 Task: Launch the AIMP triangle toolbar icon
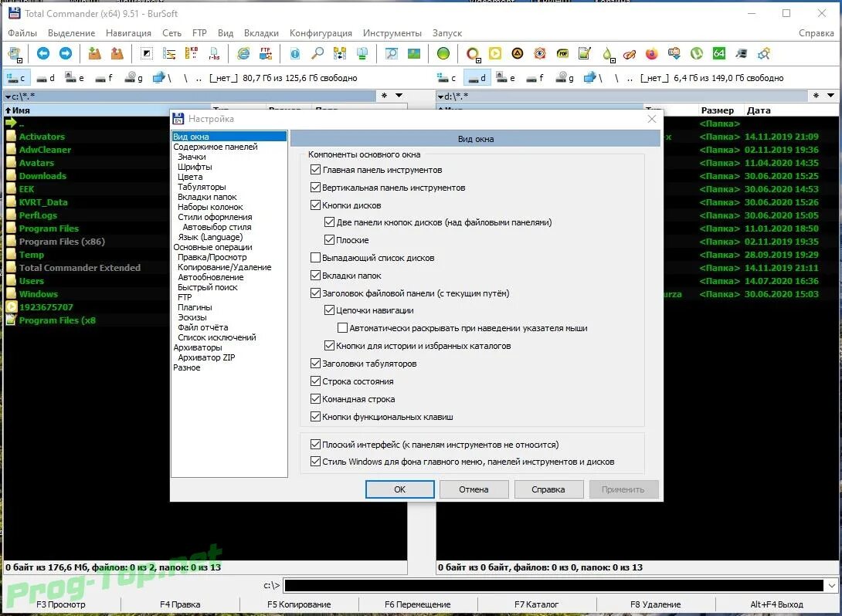pyautogui.click(x=517, y=53)
